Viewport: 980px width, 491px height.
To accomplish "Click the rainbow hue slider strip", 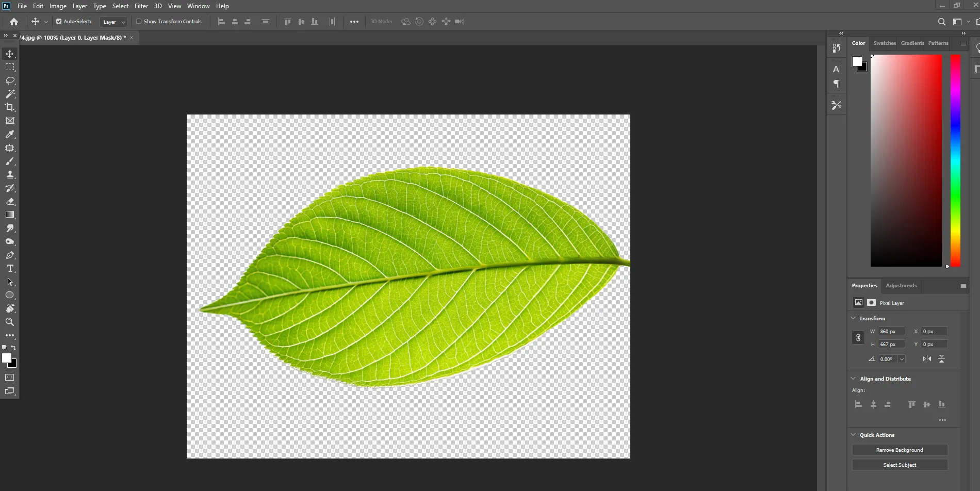I will [x=955, y=160].
